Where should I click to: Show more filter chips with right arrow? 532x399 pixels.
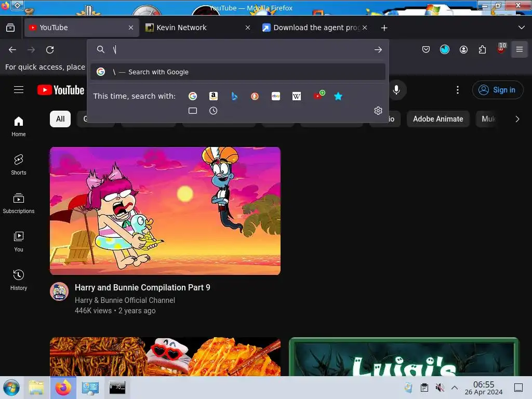[x=517, y=119]
